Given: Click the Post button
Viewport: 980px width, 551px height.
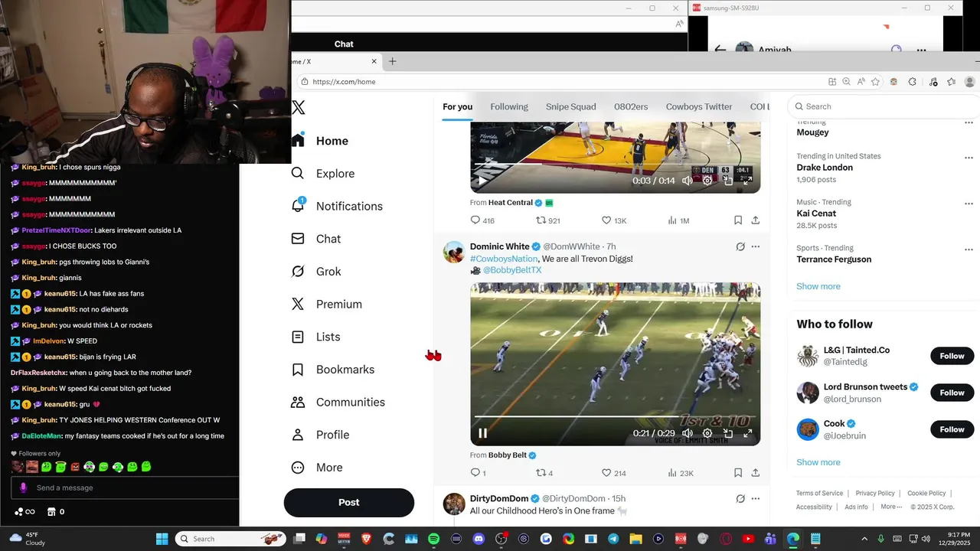Looking at the screenshot, I should point(349,502).
